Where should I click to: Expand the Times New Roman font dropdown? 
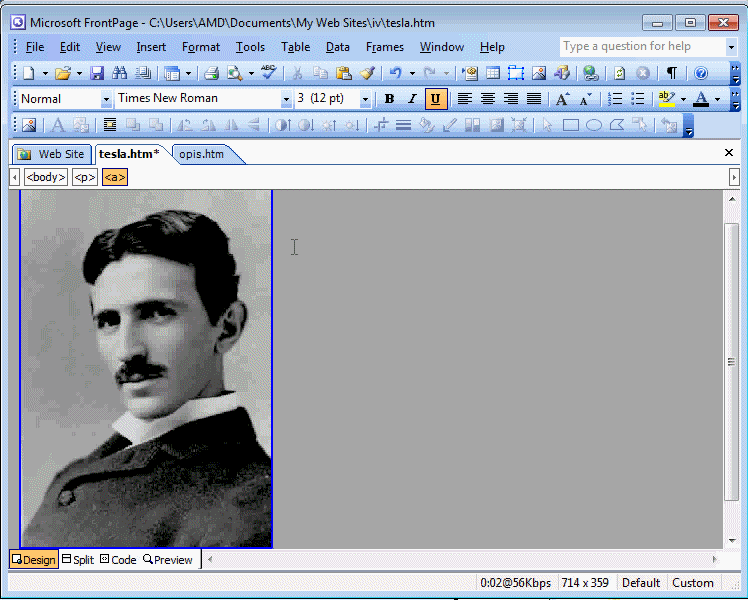coord(285,99)
